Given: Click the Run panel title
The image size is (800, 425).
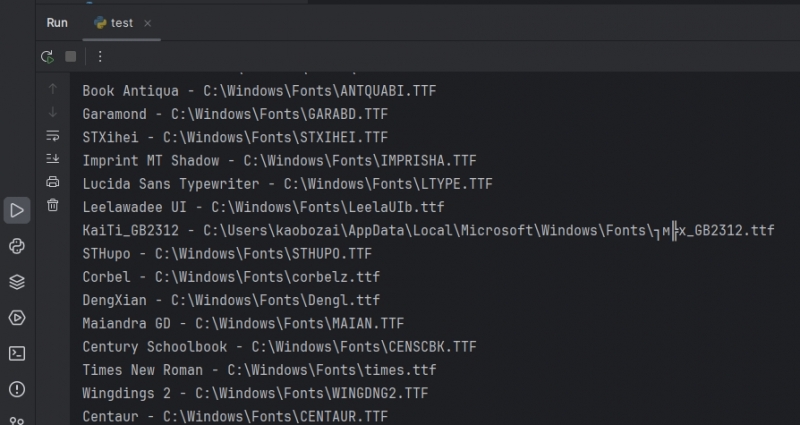Looking at the screenshot, I should (57, 22).
